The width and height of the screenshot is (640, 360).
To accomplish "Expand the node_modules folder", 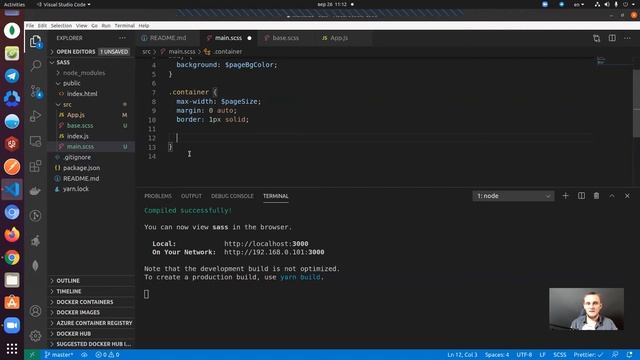I will click(92, 73).
